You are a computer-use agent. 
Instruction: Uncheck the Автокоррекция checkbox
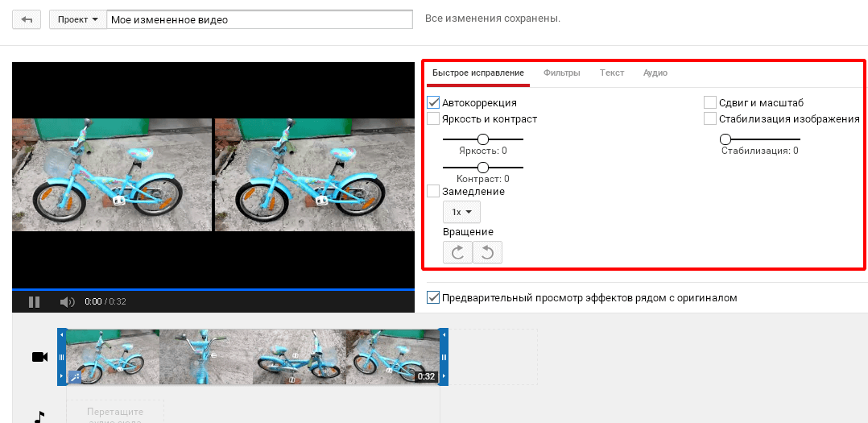pyautogui.click(x=433, y=103)
